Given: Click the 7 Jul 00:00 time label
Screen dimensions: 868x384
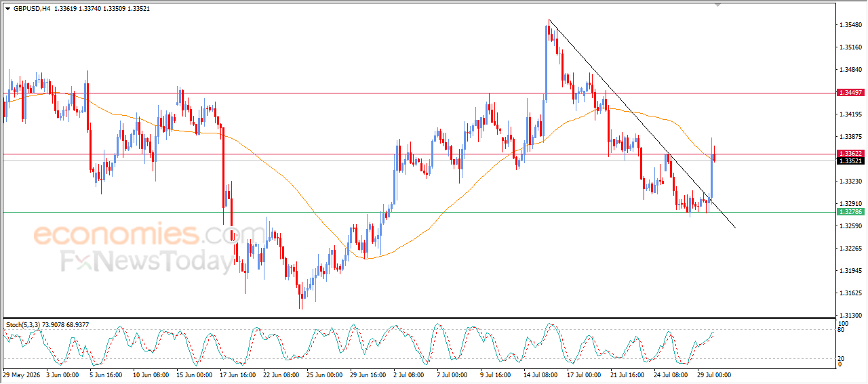Looking at the screenshot, I should [x=453, y=375].
